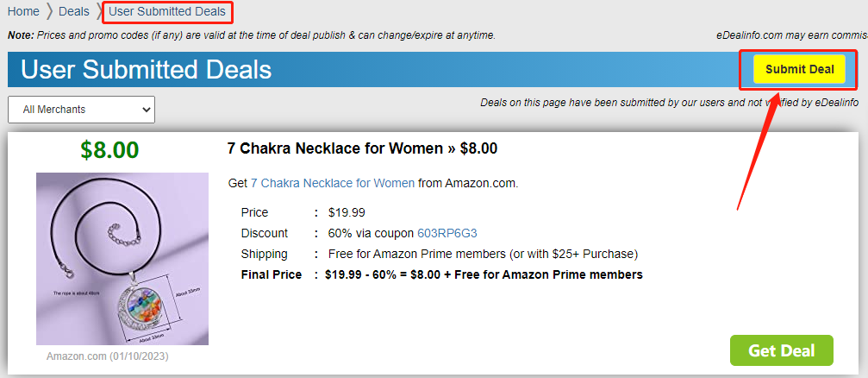Click coupon code 603RP6G3
868x378 pixels.
click(446, 233)
